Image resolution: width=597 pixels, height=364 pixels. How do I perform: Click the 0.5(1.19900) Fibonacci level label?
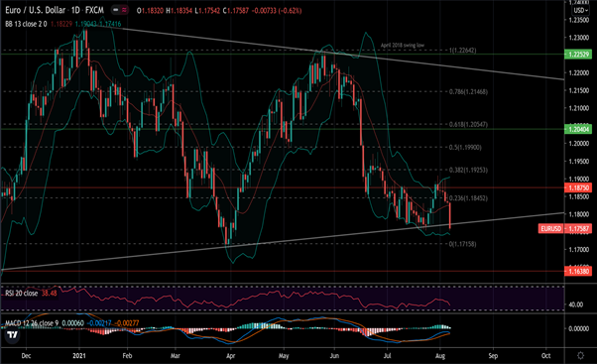465,148
